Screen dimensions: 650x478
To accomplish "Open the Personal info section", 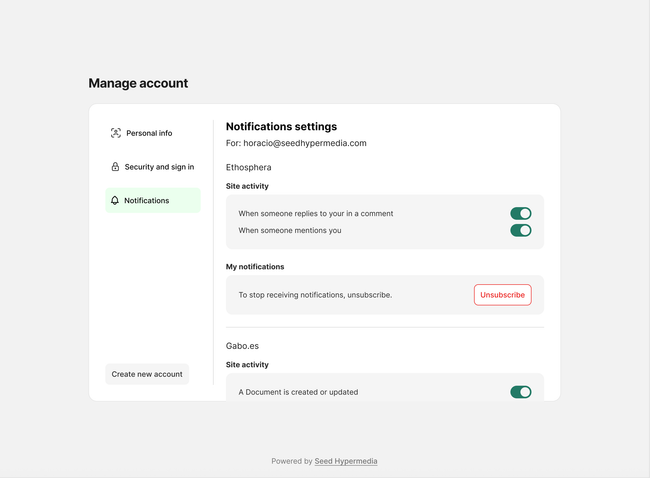I will point(149,133).
